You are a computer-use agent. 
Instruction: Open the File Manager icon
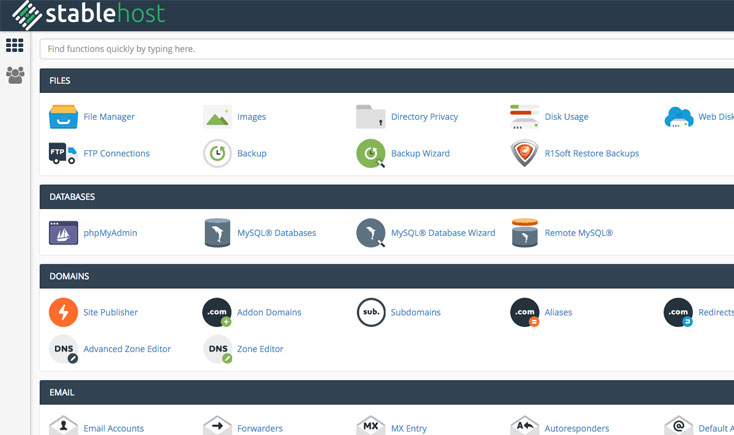63,117
